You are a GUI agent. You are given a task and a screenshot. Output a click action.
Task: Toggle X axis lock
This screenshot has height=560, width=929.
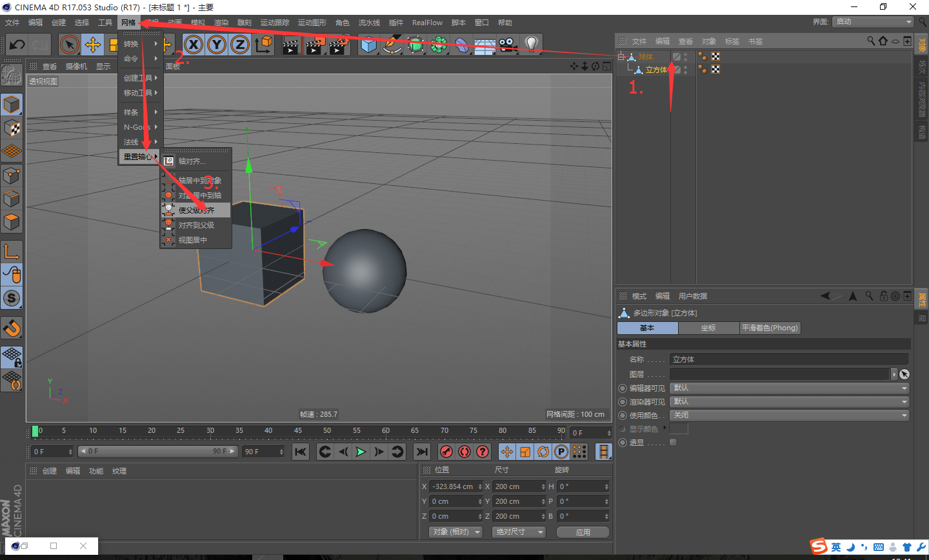tap(194, 45)
